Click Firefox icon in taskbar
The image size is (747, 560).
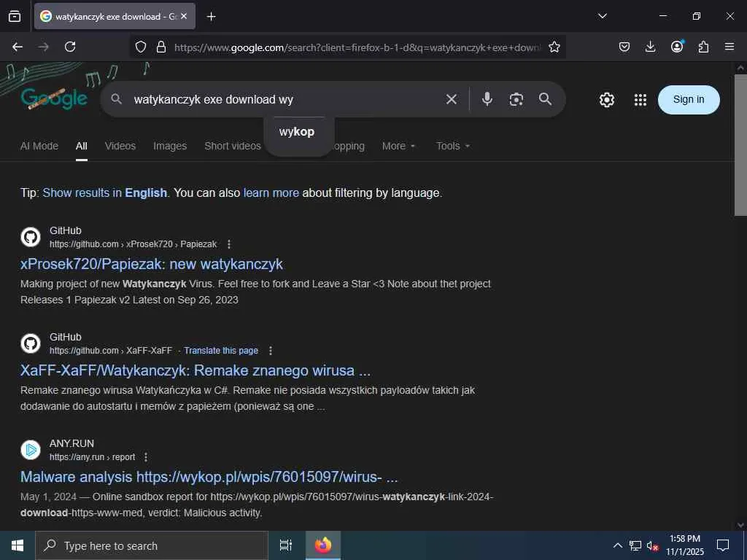[323, 545]
